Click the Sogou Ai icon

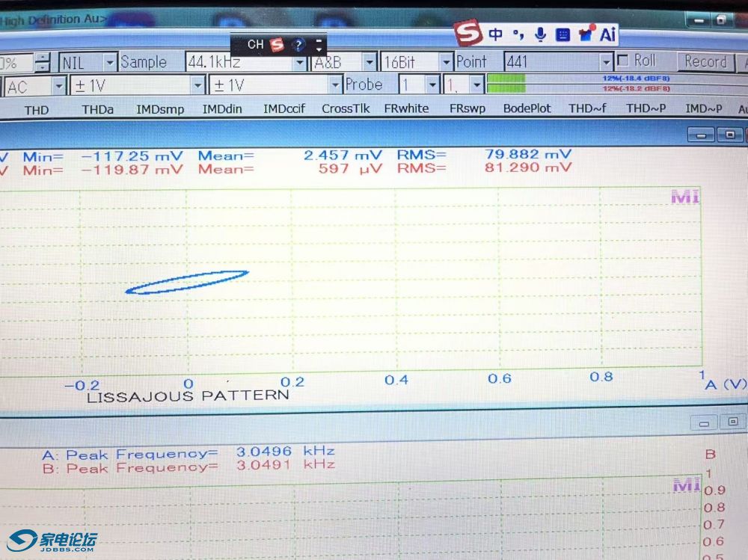point(607,34)
